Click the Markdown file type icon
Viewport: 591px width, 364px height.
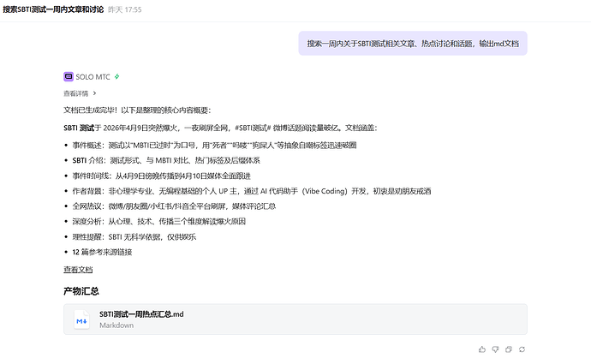pos(81,319)
